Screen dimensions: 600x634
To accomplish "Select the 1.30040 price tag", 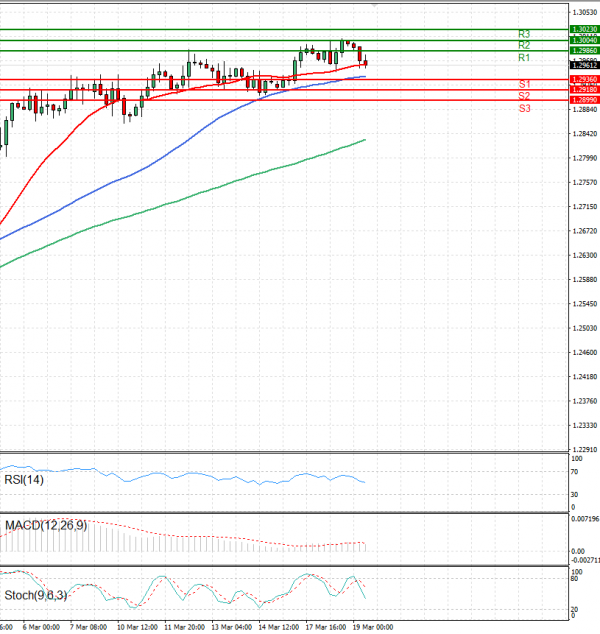I will point(585,40).
